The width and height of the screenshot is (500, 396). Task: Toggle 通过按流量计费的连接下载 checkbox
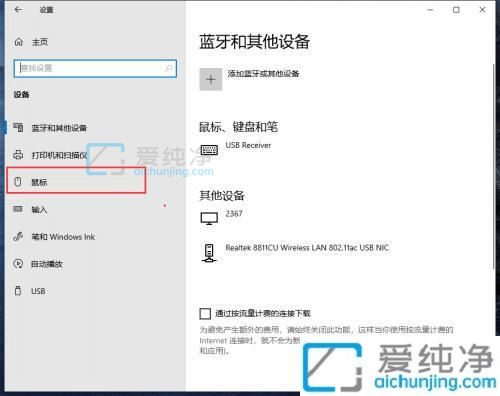tap(205, 314)
